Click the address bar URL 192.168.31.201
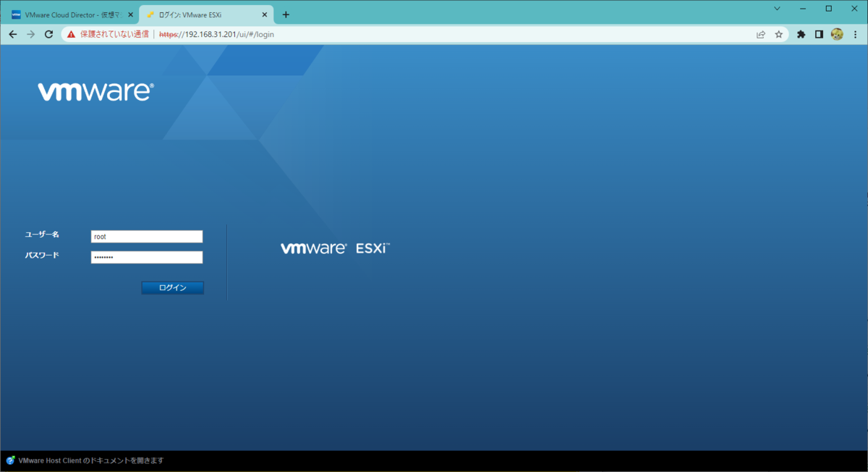Screen dimensions: 868x472 point(216,34)
